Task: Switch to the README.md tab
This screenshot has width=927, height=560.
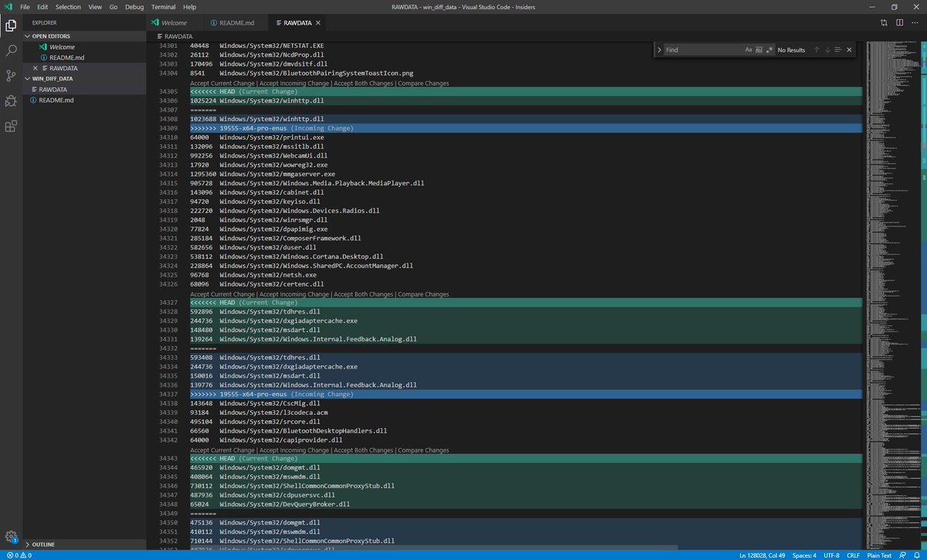Action: 237,23
